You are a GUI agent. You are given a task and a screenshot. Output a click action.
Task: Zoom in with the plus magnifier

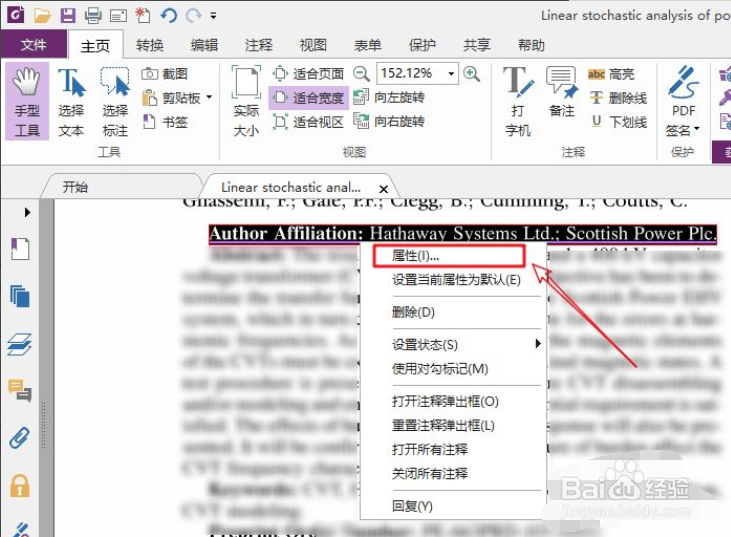pyautogui.click(x=471, y=74)
